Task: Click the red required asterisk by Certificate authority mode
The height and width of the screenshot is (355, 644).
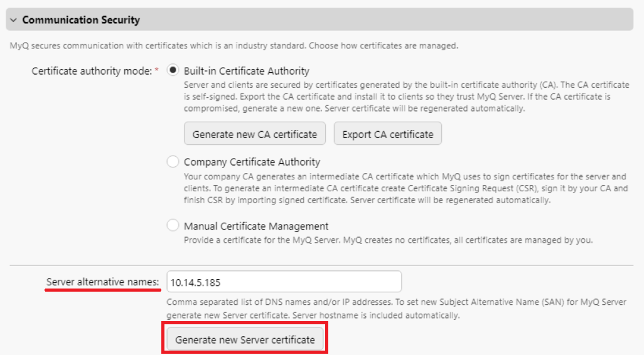Action: (x=156, y=70)
